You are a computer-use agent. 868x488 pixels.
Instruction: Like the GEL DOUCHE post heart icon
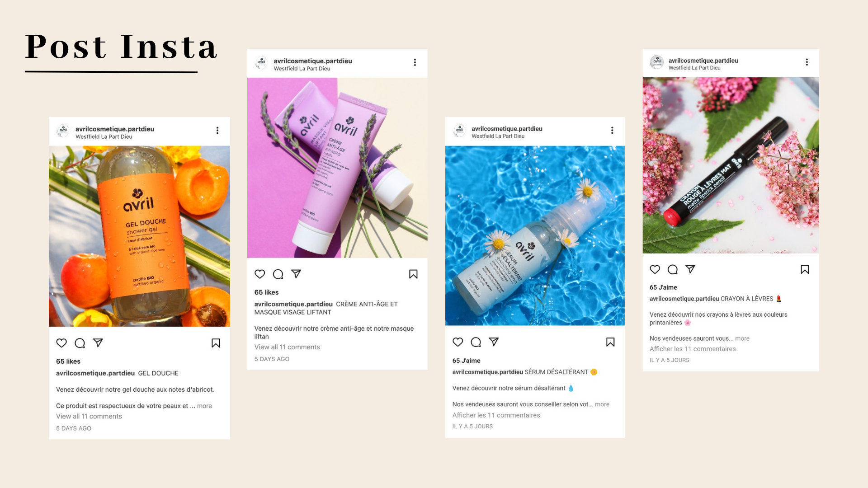(x=61, y=343)
